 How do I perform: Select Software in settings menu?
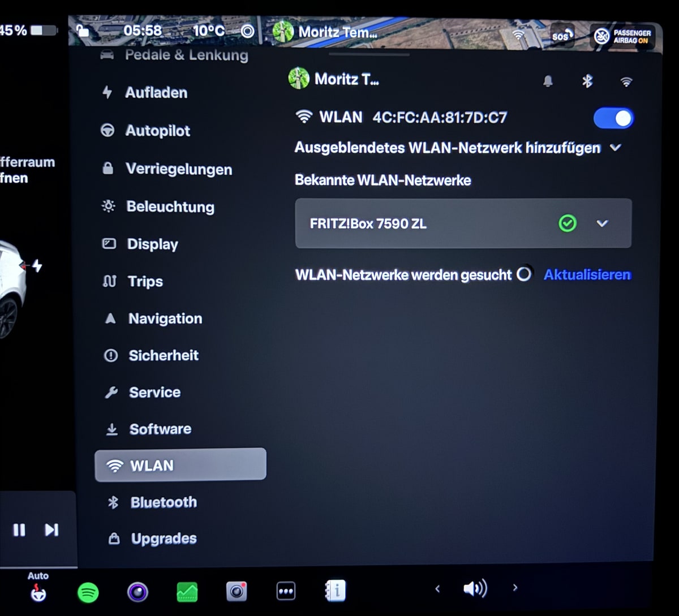pyautogui.click(x=160, y=429)
